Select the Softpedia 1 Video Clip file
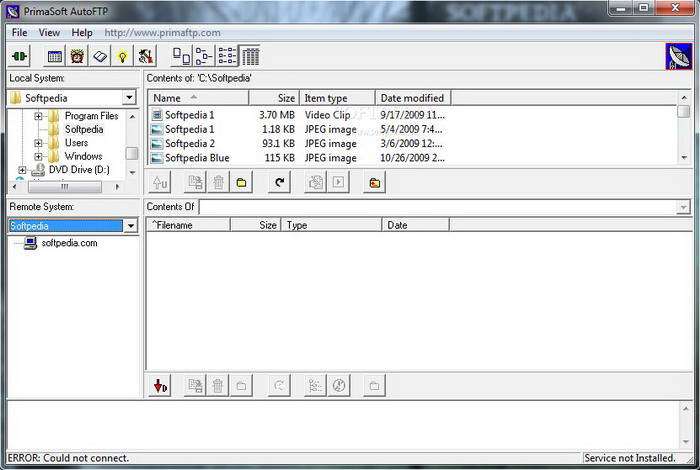This screenshot has height=470, width=700. [190, 115]
